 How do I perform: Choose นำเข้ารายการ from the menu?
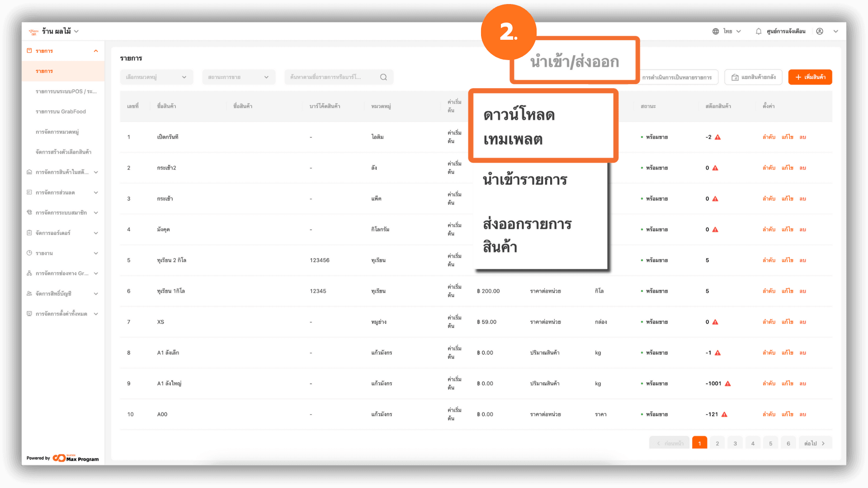coord(525,180)
